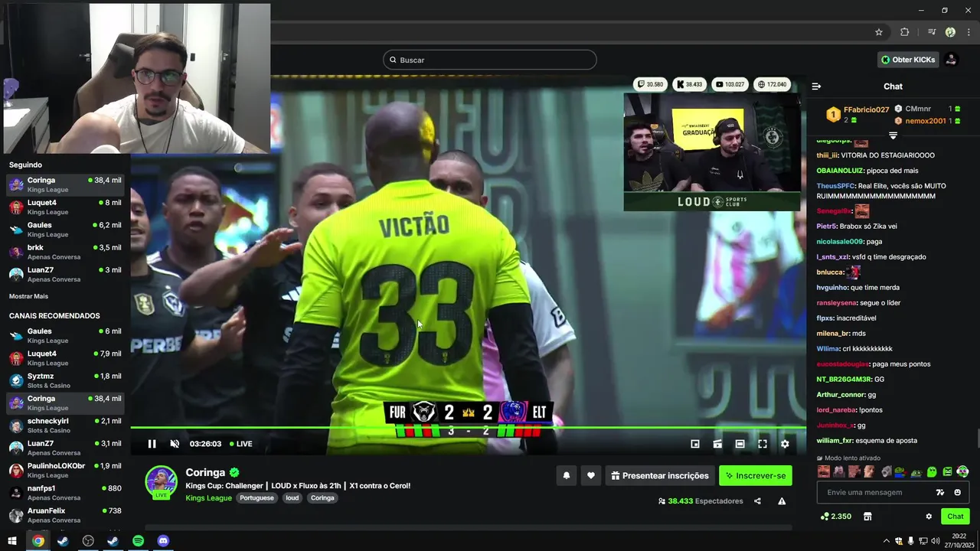Select the loud tag
Image resolution: width=980 pixels, height=551 pixels.
point(292,498)
